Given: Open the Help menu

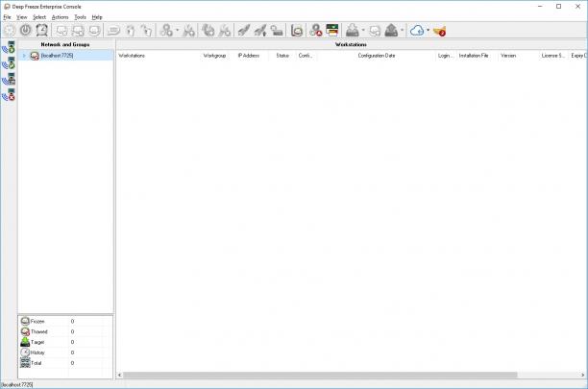Looking at the screenshot, I should click(97, 17).
